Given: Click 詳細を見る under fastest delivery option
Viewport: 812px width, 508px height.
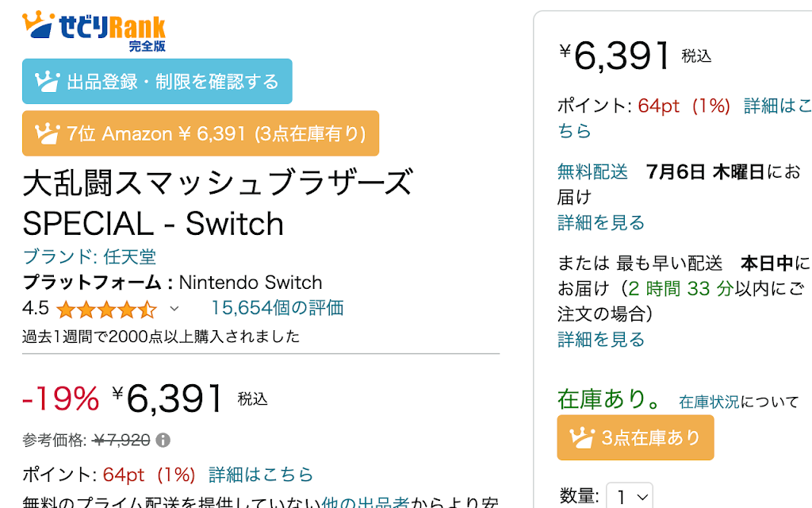Looking at the screenshot, I should [600, 340].
